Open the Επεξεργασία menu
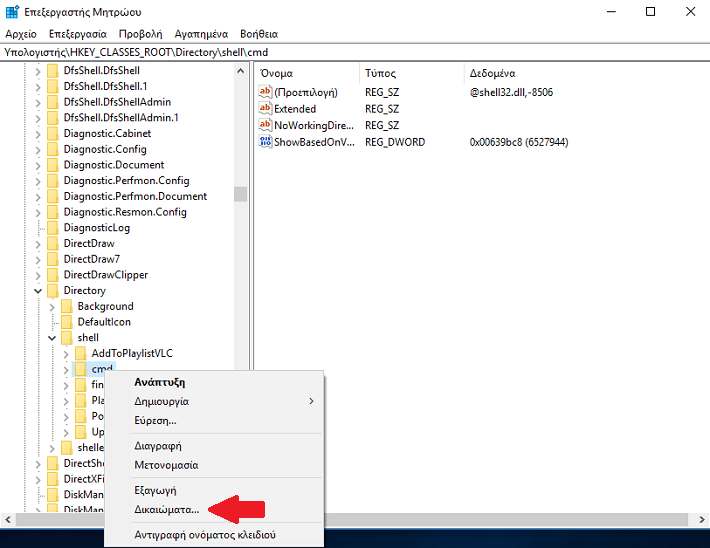 [77, 34]
